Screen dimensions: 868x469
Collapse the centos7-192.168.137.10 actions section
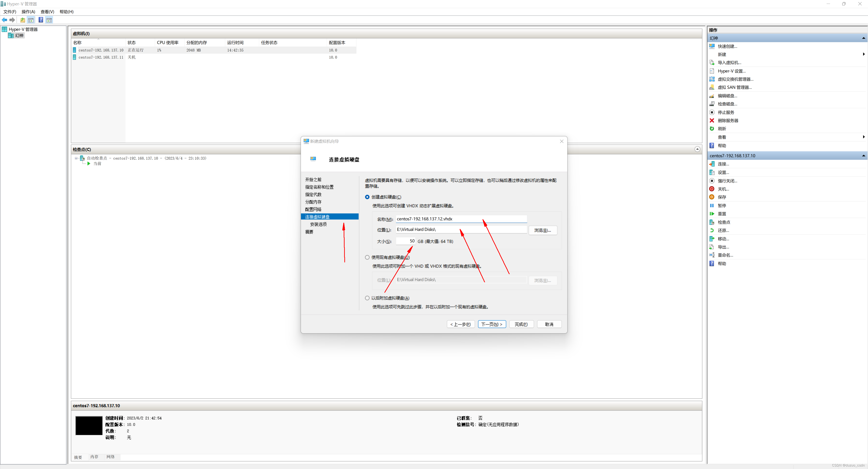(x=864, y=156)
